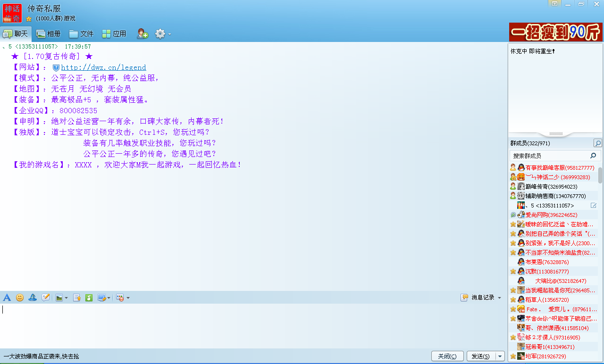Click the group star level icon
604x364 pixels.
(x=29, y=19)
